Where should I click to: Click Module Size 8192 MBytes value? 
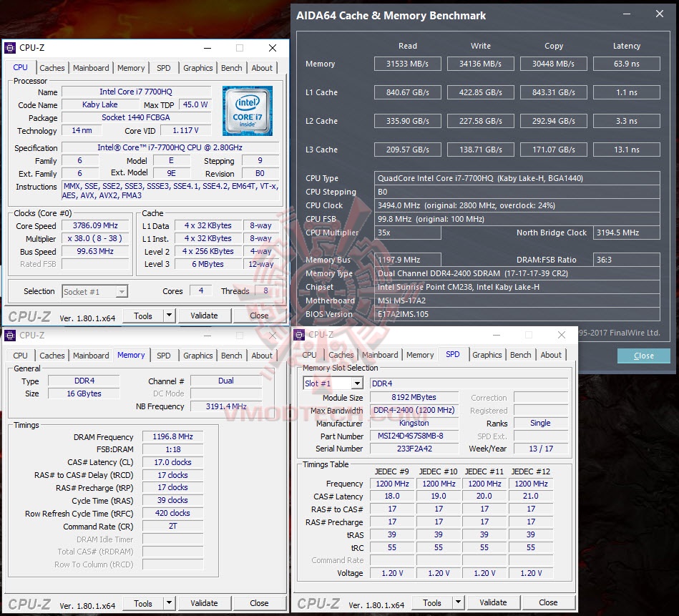[414, 397]
